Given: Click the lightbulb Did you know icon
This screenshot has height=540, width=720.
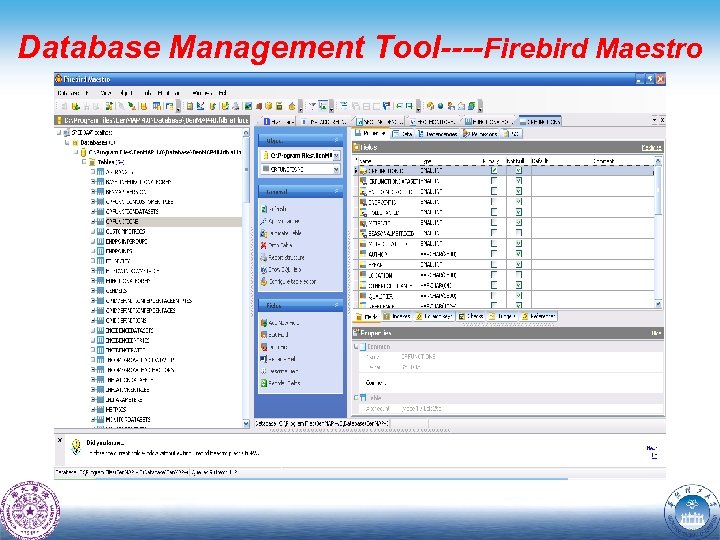Looking at the screenshot, I should click(76, 446).
